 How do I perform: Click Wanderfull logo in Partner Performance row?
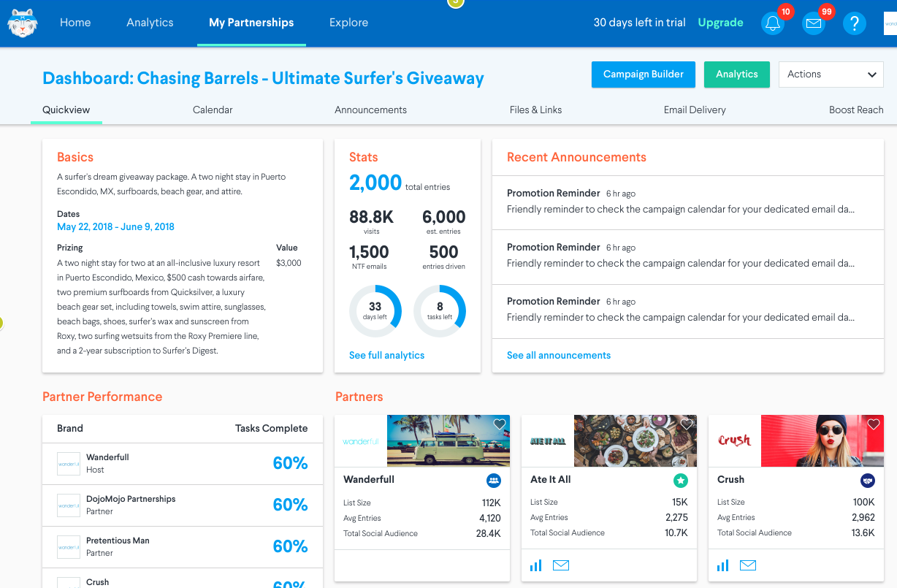[69, 464]
